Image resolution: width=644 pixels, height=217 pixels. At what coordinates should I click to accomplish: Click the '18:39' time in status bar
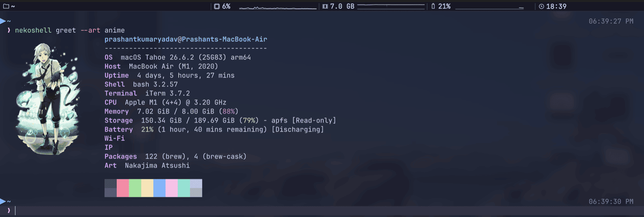[x=556, y=6]
